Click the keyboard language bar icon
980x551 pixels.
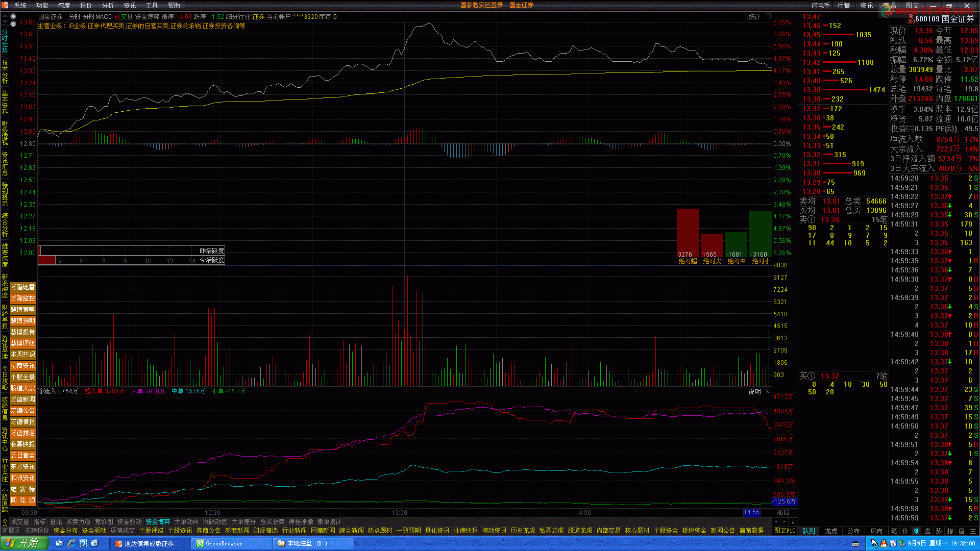pyautogui.click(x=855, y=544)
